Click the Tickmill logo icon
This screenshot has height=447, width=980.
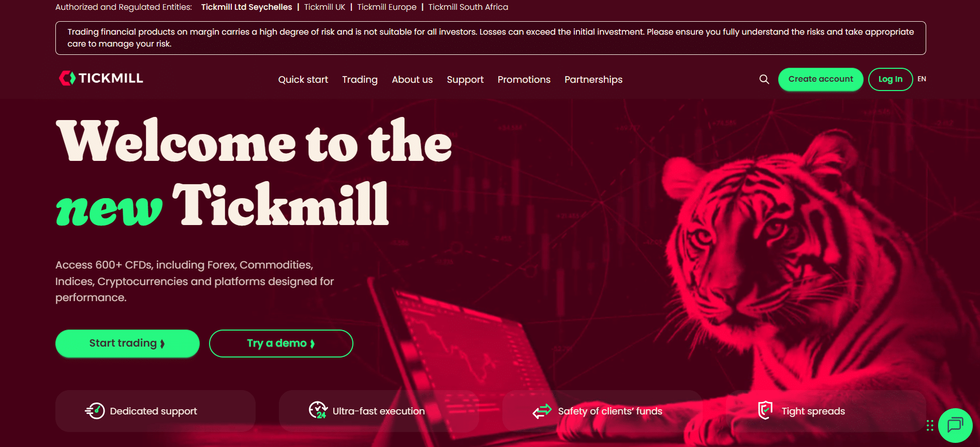(67, 78)
